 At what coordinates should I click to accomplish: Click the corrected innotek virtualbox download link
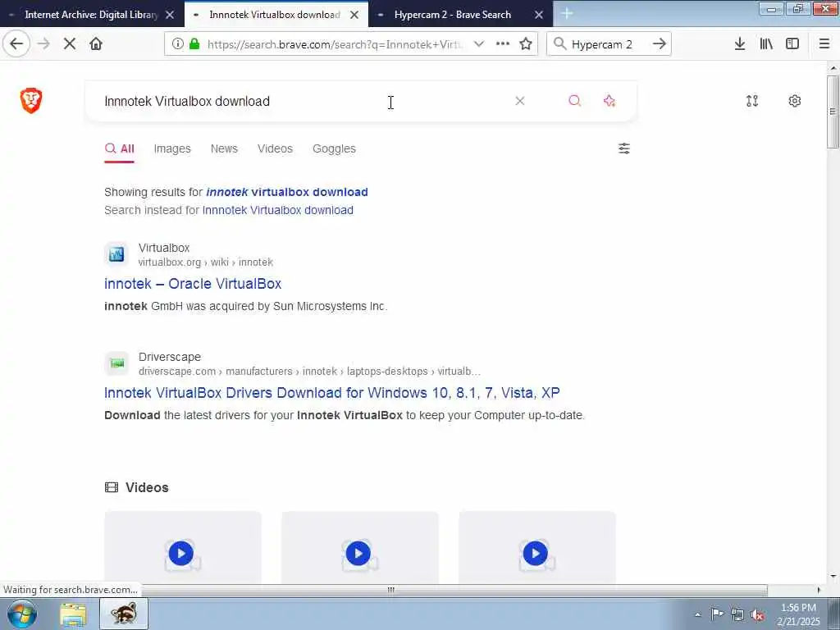tap(286, 192)
